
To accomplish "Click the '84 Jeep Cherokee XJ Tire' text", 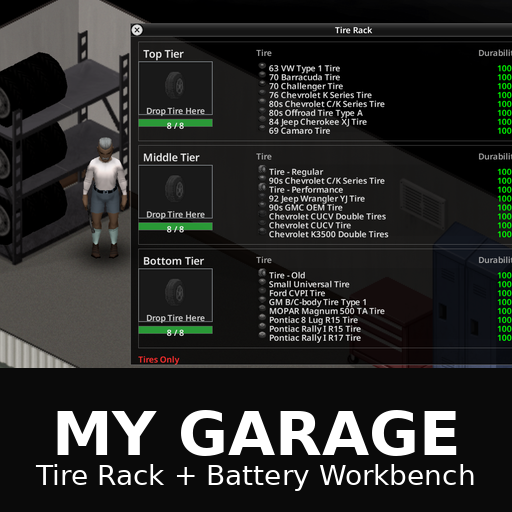I will 318,122.
